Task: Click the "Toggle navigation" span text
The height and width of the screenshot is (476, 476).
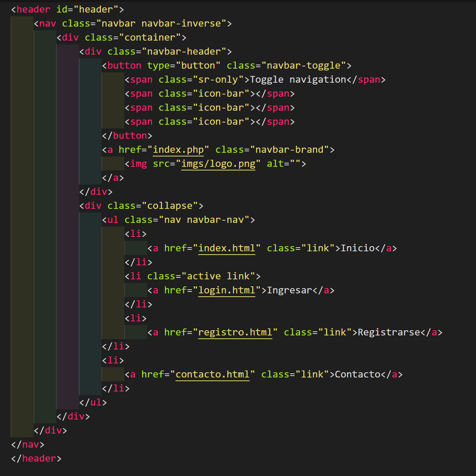Action: [298, 80]
